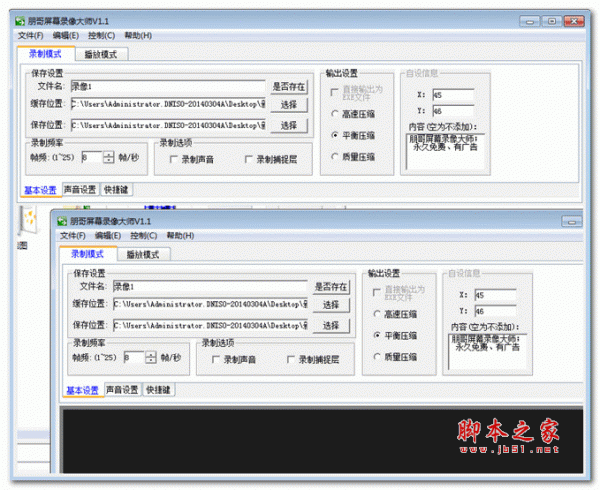
Task: Click 选择 for 保存位置 in back window
Action: click(289, 125)
